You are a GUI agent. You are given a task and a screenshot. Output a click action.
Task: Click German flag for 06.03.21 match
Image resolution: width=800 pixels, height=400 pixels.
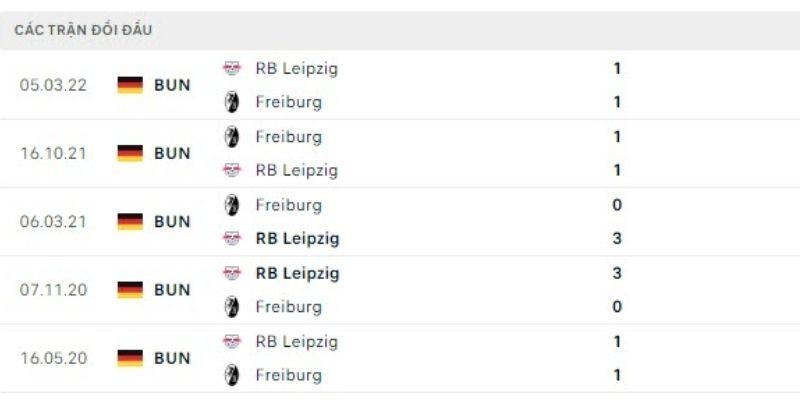(x=130, y=221)
